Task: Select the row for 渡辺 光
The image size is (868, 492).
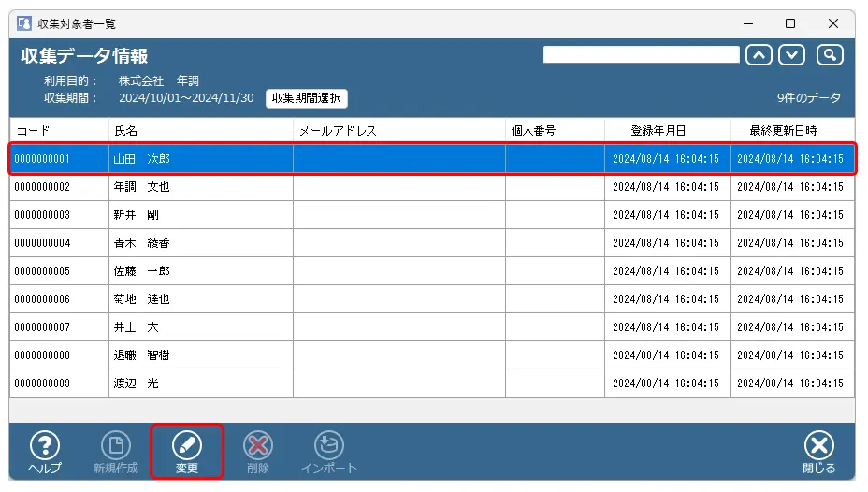Action: pos(200,383)
